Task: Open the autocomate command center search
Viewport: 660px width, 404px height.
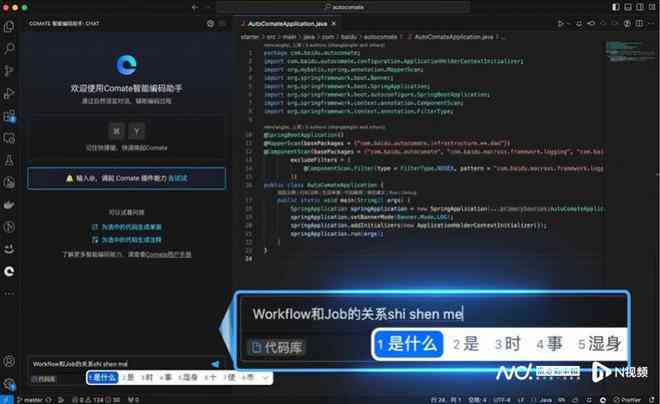Action: click(x=343, y=7)
